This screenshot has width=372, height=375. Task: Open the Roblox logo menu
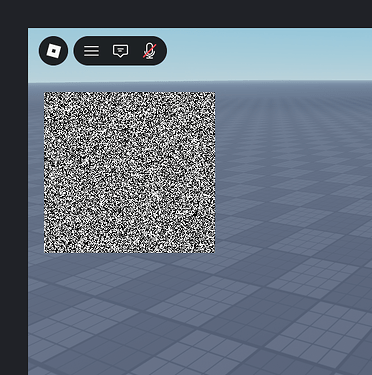53,51
